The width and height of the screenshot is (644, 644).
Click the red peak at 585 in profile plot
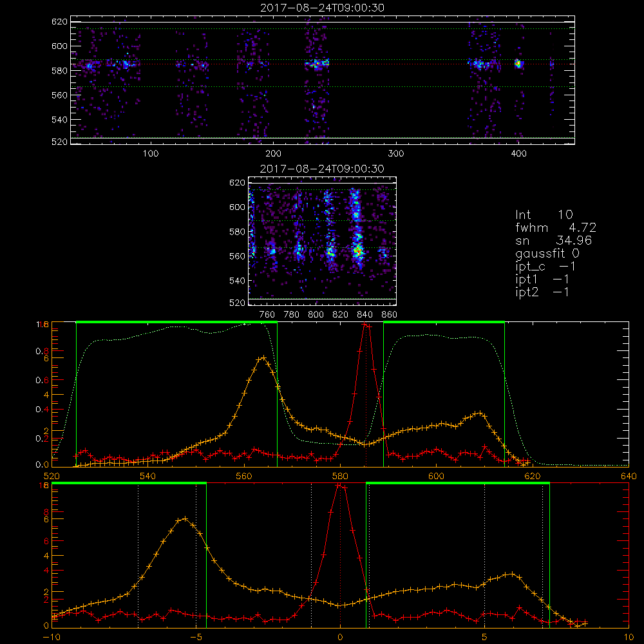[366, 325]
